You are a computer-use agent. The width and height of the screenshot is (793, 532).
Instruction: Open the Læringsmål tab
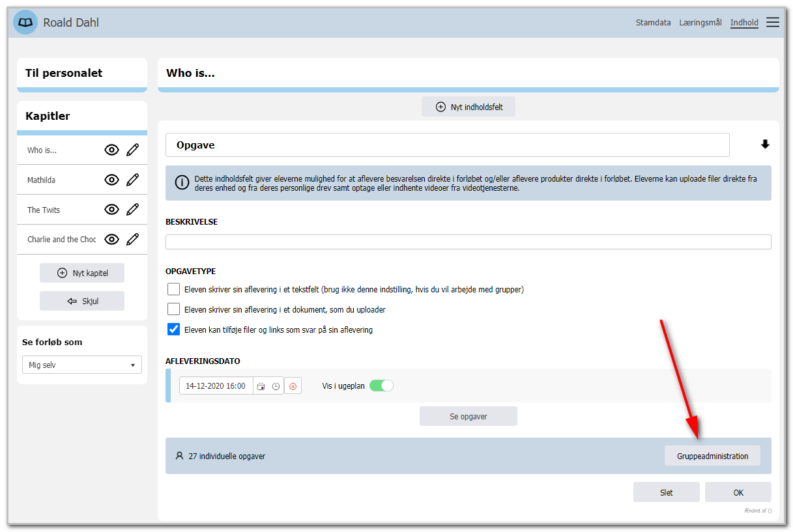point(700,22)
